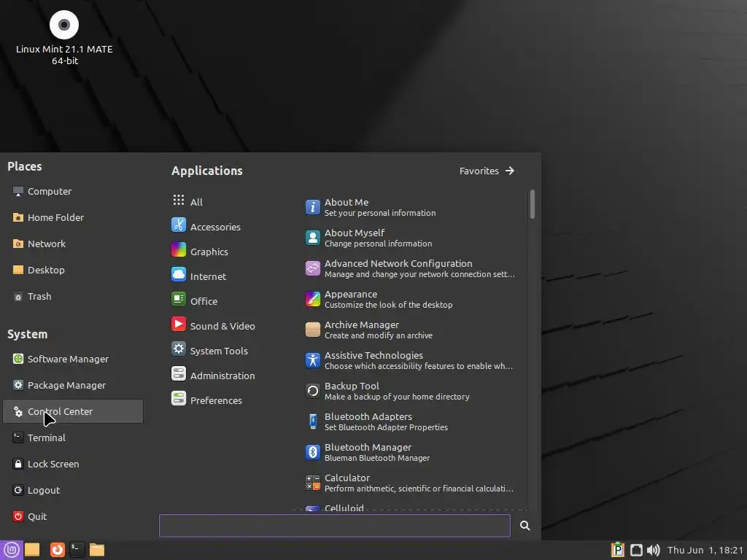Open Terminal from System section
The height and width of the screenshot is (560, 747).
(x=73, y=437)
